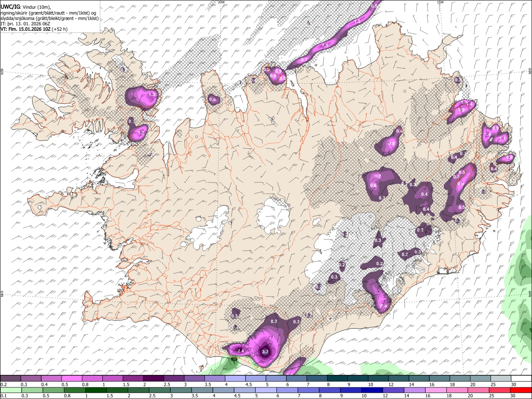
Task: Click the 4.5 label on snow scale
Action: 249,384
